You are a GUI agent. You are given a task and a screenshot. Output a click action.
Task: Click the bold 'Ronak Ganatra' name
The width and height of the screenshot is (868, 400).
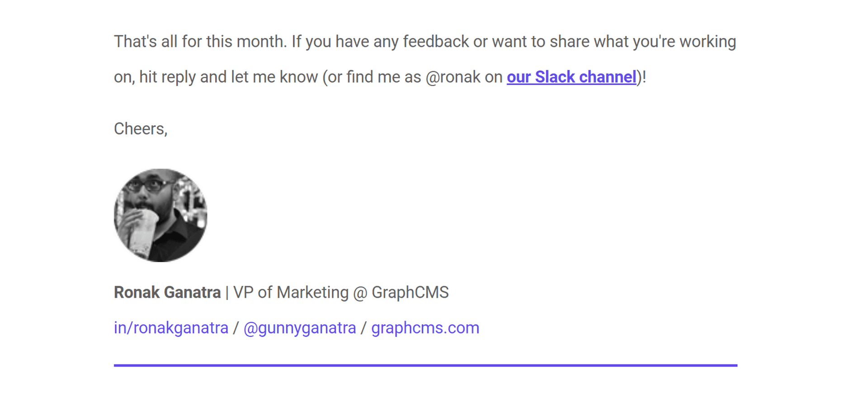pos(167,292)
